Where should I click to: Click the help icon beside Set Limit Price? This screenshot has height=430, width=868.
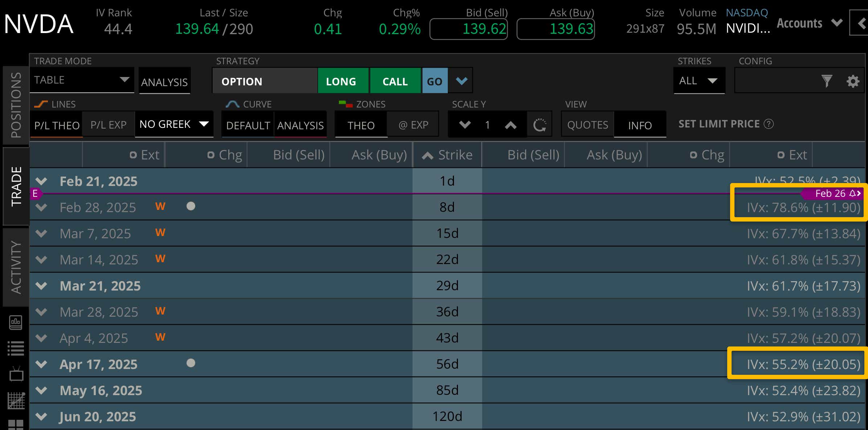coord(769,124)
